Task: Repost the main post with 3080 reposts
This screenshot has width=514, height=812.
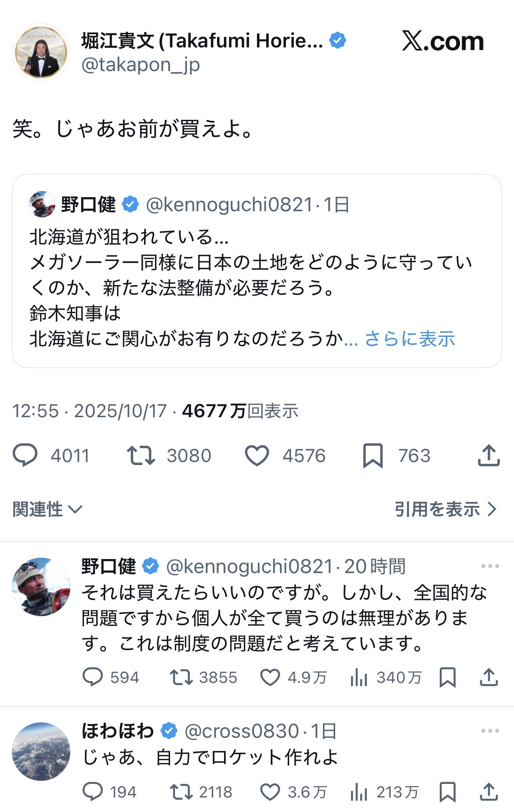Action: click(141, 455)
